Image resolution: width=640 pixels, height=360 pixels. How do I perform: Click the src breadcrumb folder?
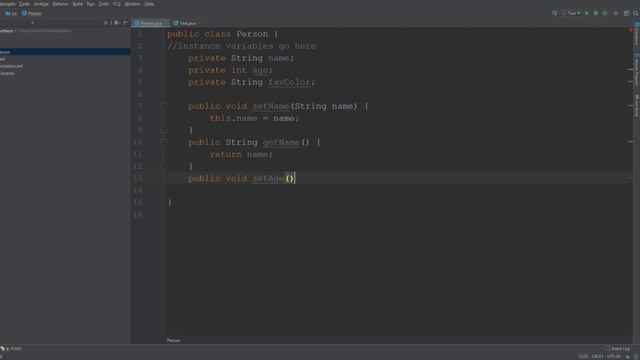(11, 13)
